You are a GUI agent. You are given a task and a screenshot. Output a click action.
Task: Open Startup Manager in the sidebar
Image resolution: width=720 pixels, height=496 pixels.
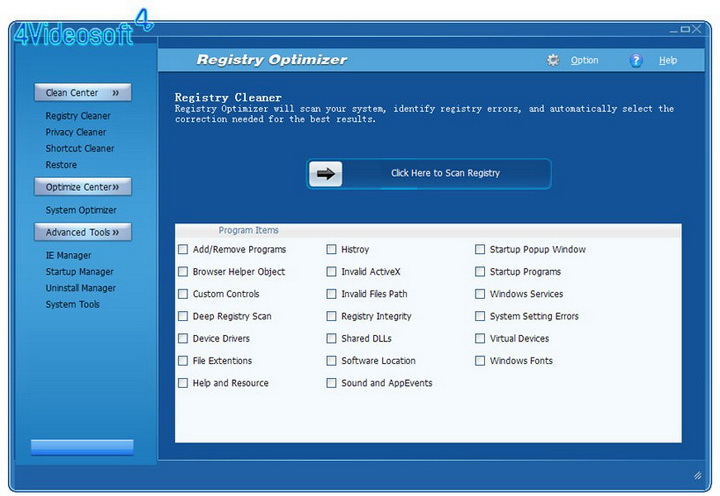click(x=79, y=272)
